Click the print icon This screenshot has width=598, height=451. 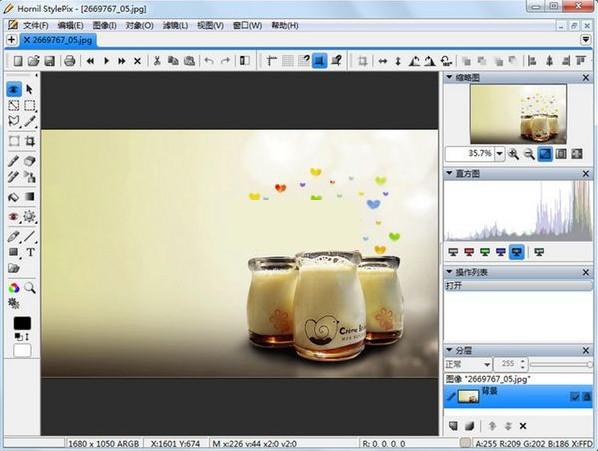coord(69,61)
